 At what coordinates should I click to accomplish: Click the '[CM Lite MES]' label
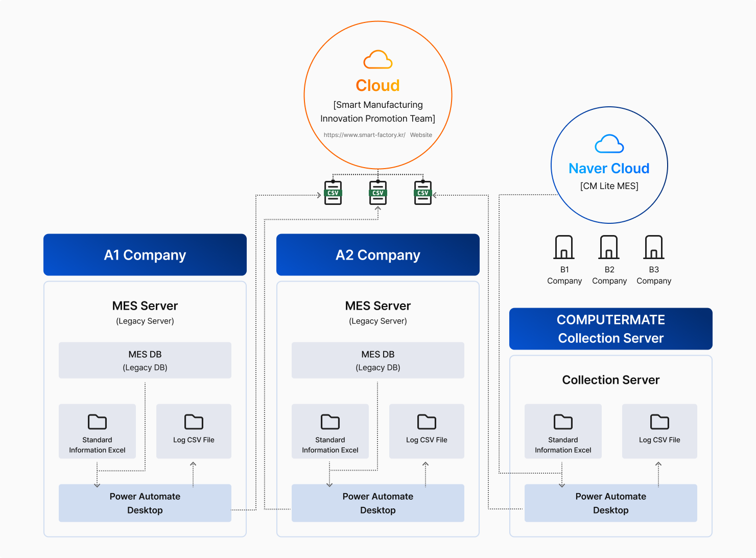pos(609,186)
